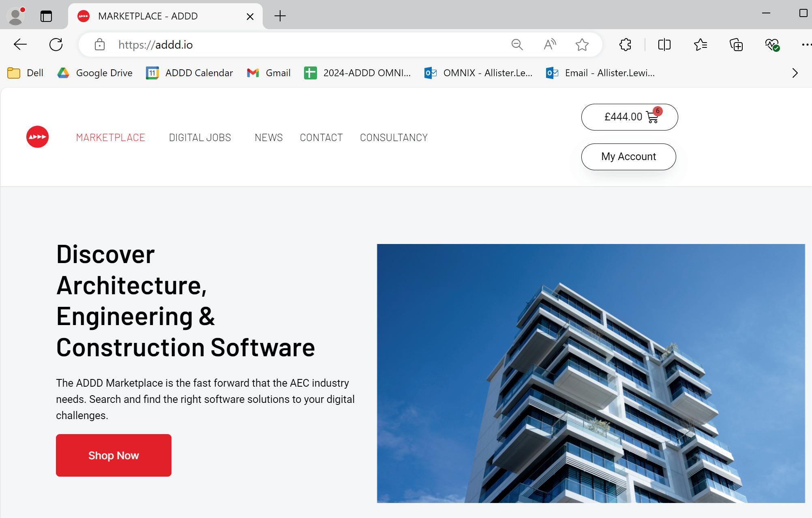
Task: Toggle the split screen icon
Action: click(x=664, y=45)
